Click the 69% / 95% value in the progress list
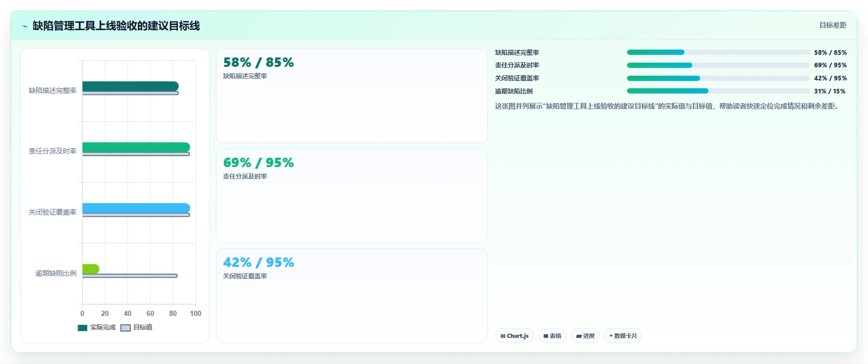This screenshot has width=868, height=364. tap(830, 65)
